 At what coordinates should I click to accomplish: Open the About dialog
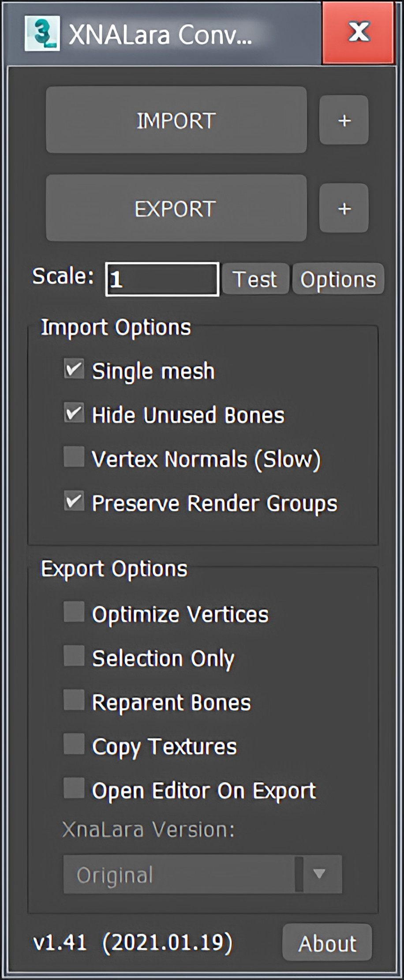(327, 943)
